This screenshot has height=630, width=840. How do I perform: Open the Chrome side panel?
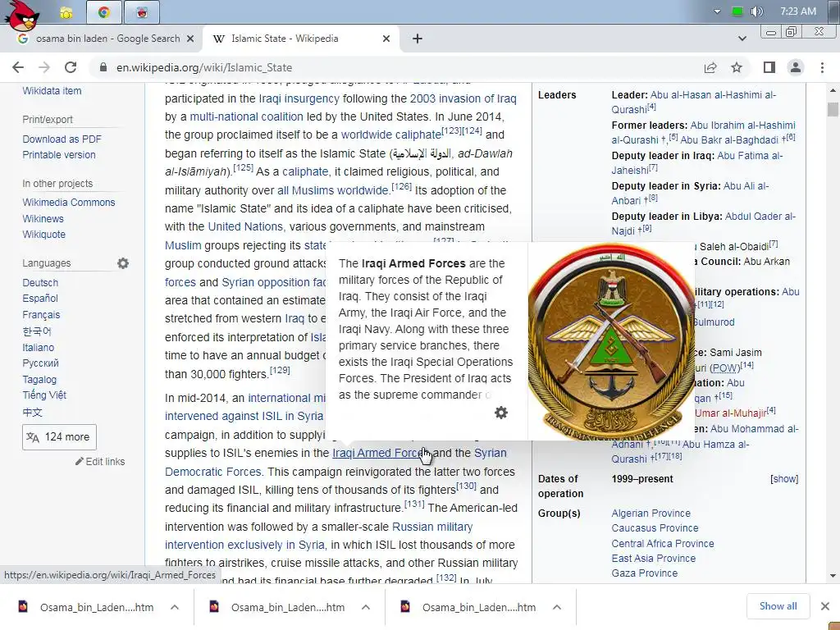[769, 67]
